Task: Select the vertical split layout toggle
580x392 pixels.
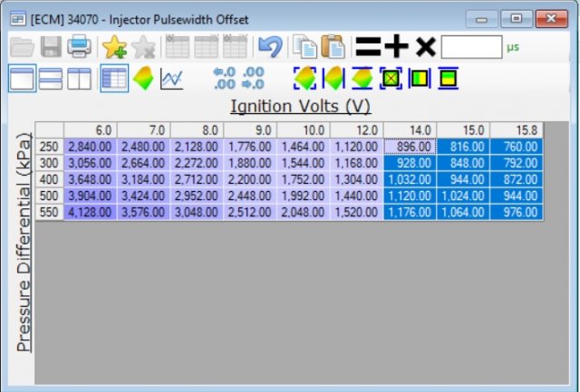Action: [79, 79]
